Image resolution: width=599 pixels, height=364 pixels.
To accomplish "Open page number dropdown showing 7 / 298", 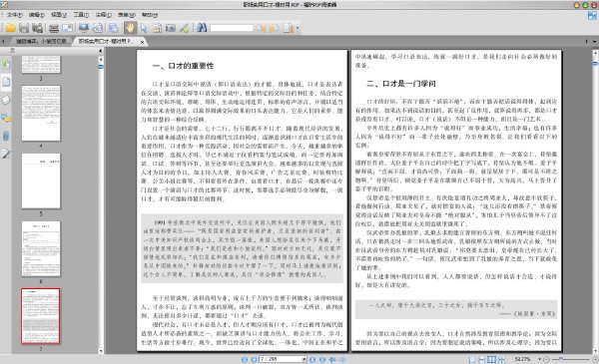I will (283, 359).
